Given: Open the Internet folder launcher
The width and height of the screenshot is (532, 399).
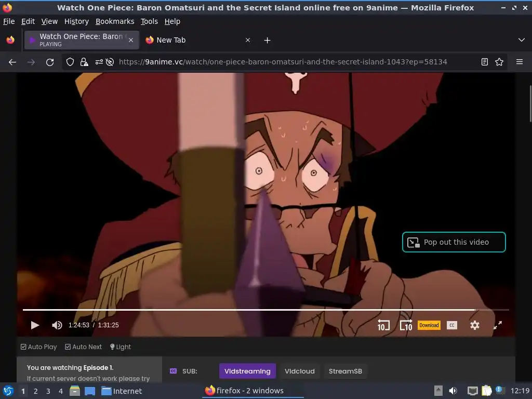Looking at the screenshot, I should tap(122, 391).
